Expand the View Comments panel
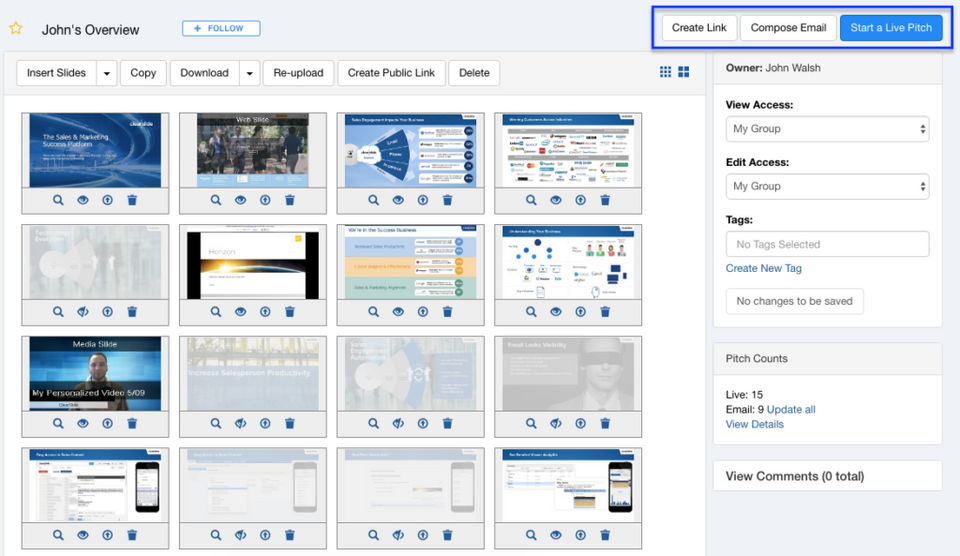This screenshot has width=960, height=556. point(795,476)
